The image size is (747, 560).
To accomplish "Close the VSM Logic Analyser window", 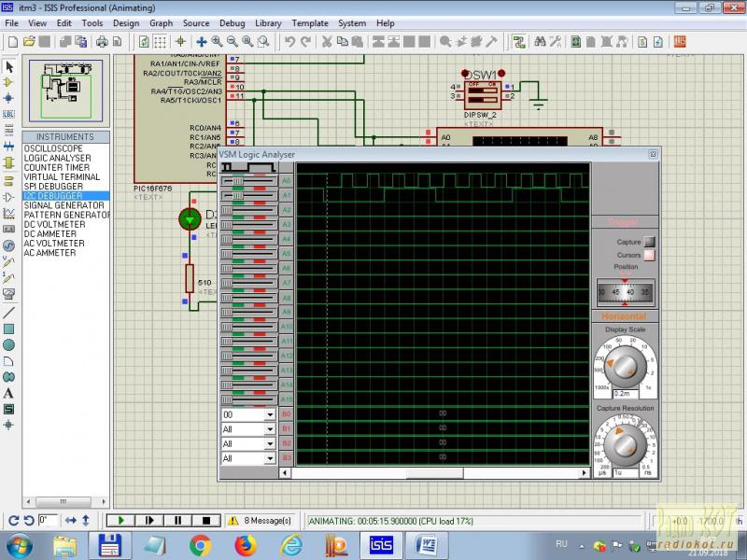I will [653, 154].
